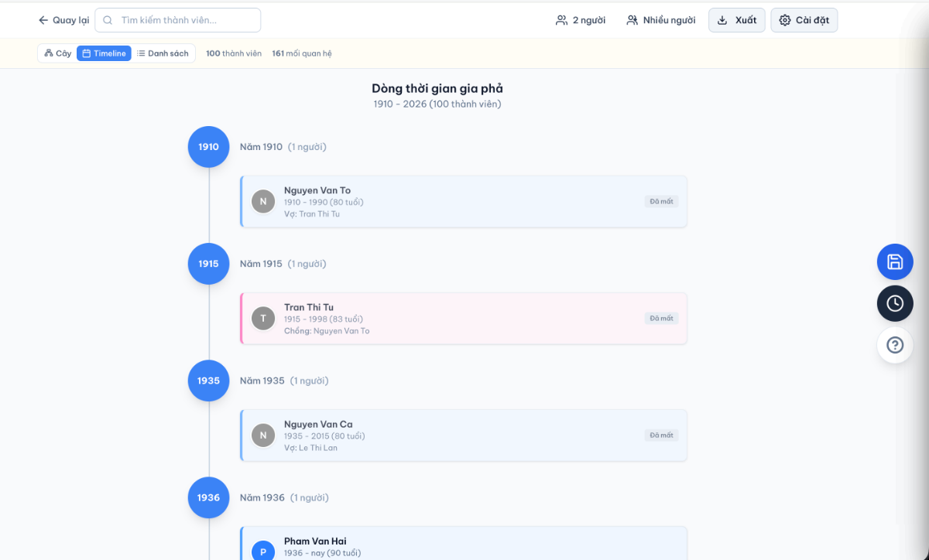
Task: Click the Năm 1936 heading
Action: pyautogui.click(x=262, y=497)
